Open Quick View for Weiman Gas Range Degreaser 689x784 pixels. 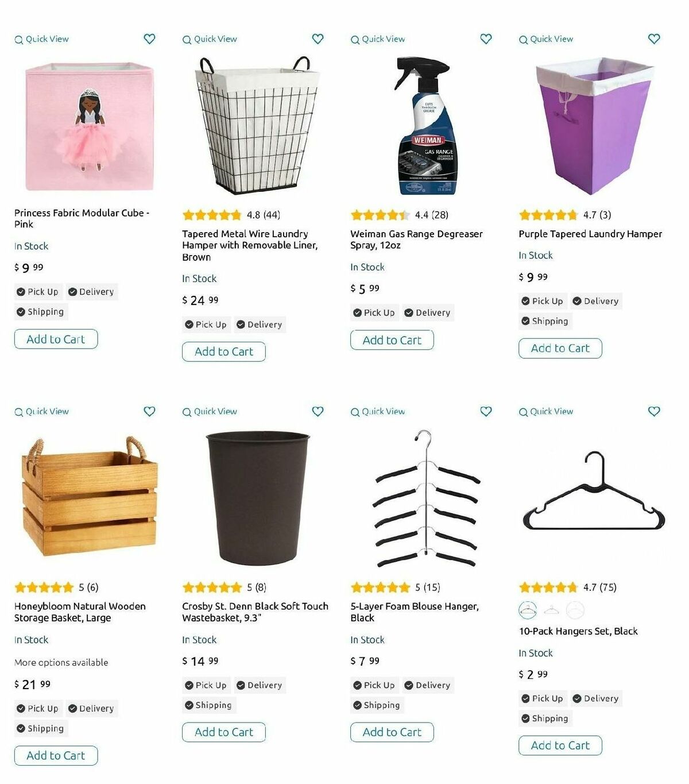coord(378,39)
